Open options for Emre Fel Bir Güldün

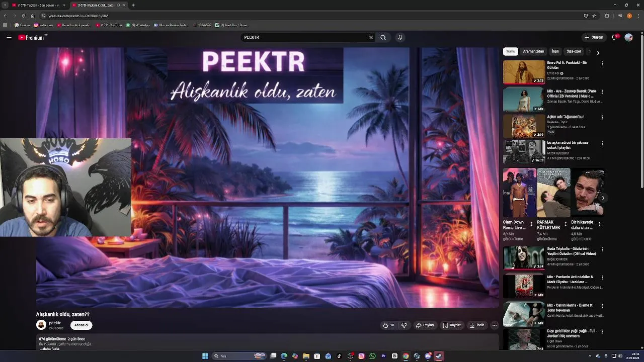(602, 63)
